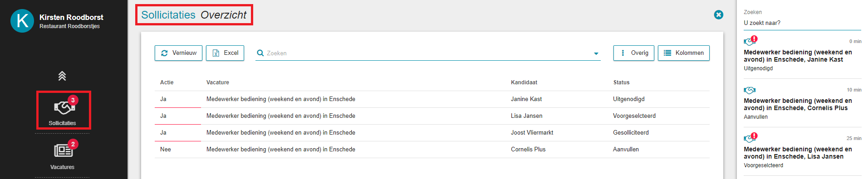Viewport: 868px width, 179px height.
Task: Click the Vernieuw refresh button
Action: point(178,53)
